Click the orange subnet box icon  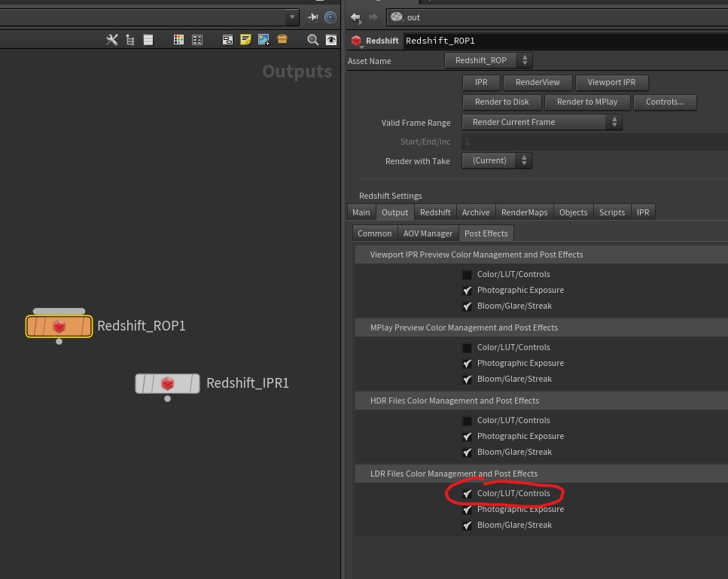(x=282, y=39)
